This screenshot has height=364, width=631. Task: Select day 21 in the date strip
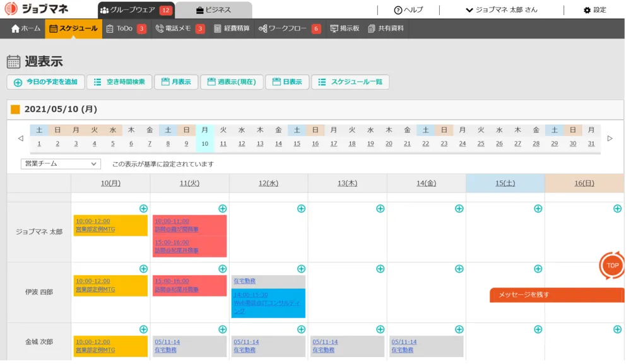pyautogui.click(x=407, y=144)
